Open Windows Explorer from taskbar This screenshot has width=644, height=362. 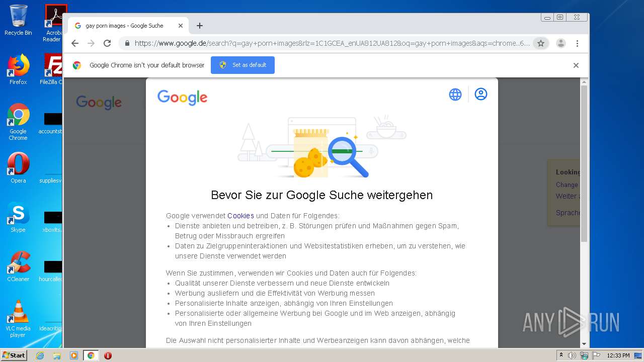point(57,355)
